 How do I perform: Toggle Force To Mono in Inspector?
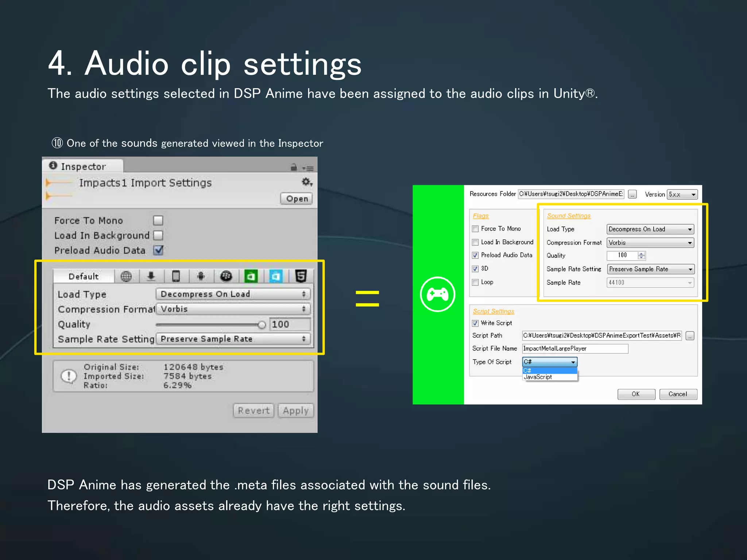[158, 221]
